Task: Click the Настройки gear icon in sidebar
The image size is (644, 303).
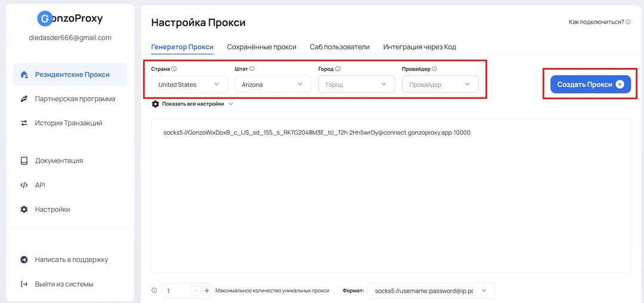Action: click(24, 209)
